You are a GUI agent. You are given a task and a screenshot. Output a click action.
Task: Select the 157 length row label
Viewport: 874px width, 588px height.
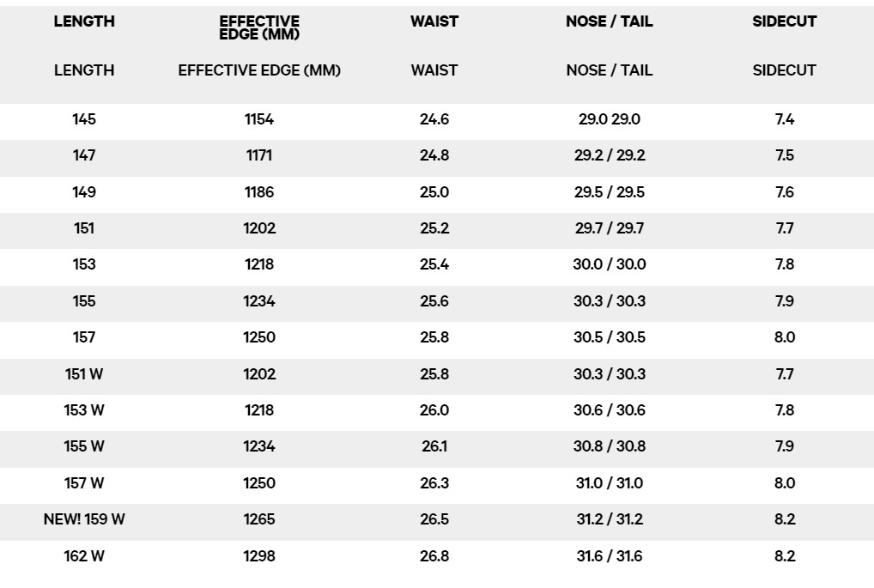click(84, 337)
